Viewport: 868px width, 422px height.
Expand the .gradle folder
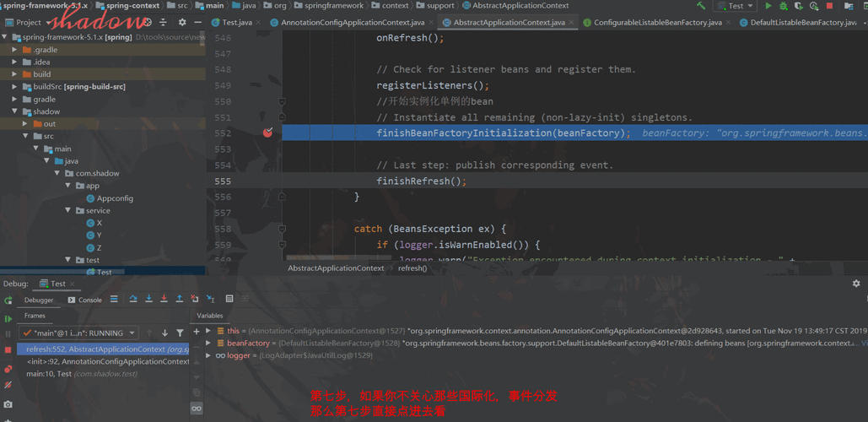14,49
